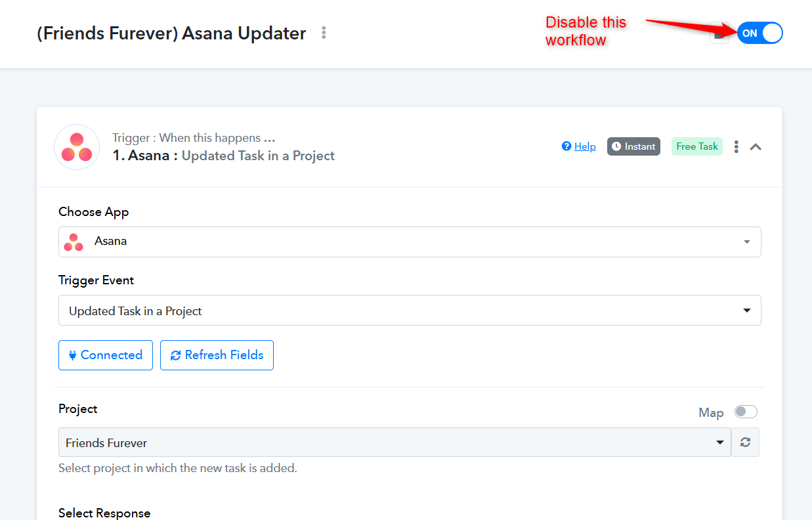Viewport: 812px width, 520px height.
Task: Click the note icon beside the ON toggle
Action: [x=719, y=33]
